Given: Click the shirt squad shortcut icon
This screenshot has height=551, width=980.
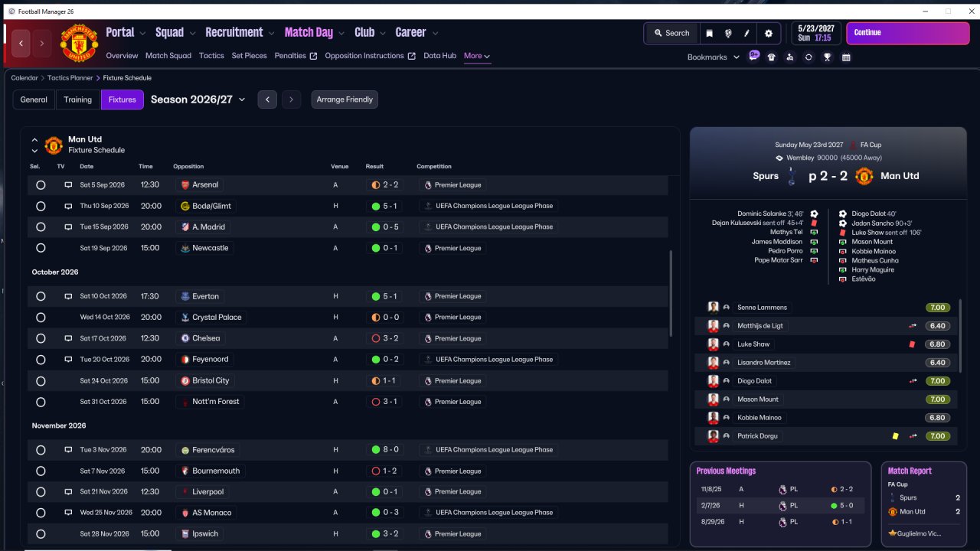Looking at the screenshot, I should [x=772, y=57].
